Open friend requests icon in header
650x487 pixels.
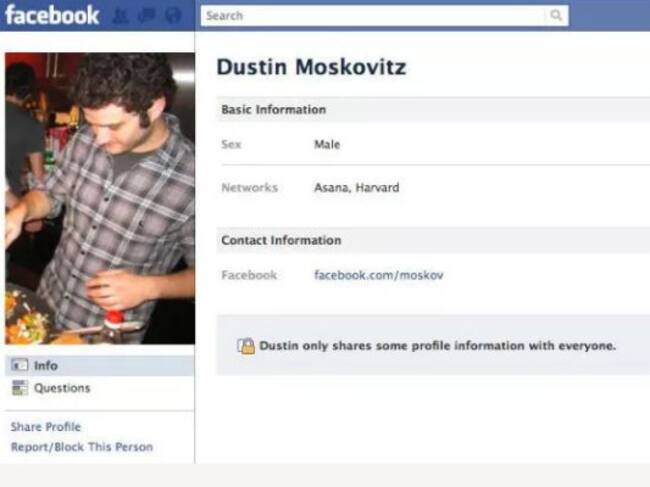coord(121,16)
